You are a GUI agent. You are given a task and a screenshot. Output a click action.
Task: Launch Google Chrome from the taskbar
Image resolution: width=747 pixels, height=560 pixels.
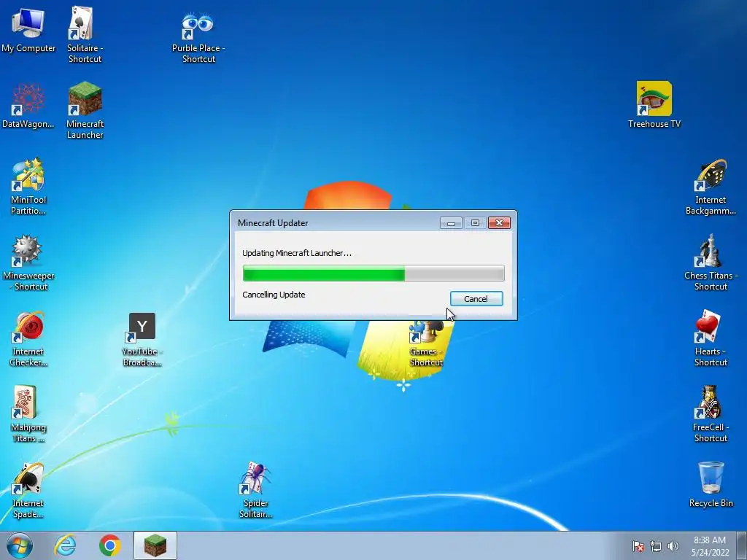(x=110, y=545)
